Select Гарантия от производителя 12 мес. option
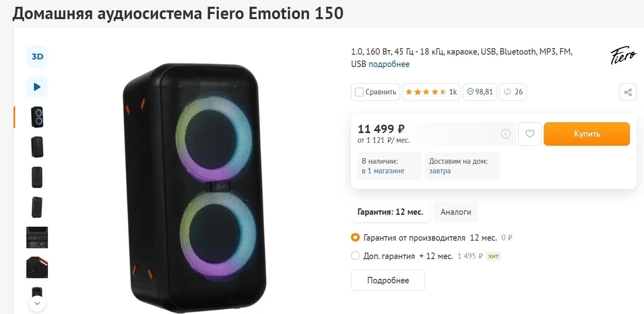This screenshot has height=314, width=644. click(x=356, y=238)
